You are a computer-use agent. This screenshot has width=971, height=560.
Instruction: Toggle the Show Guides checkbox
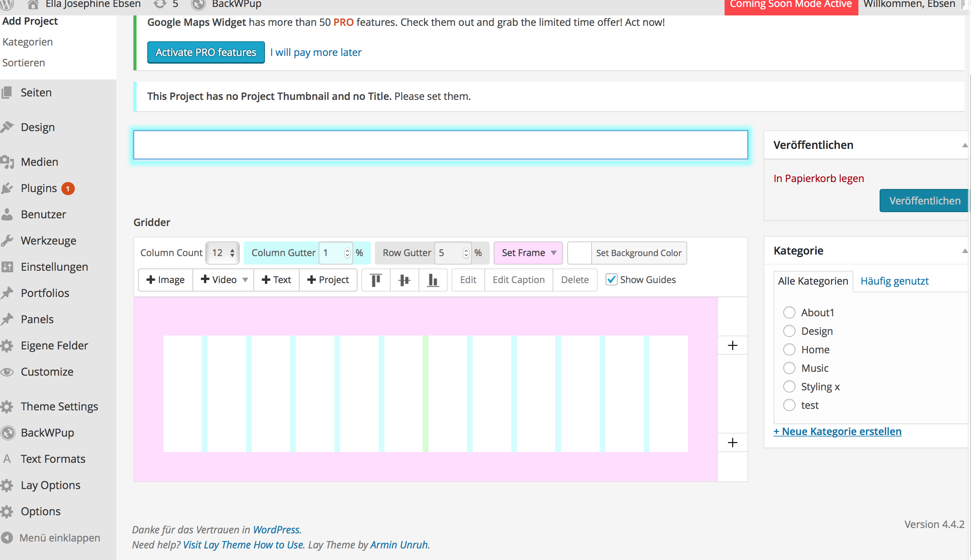(x=612, y=280)
